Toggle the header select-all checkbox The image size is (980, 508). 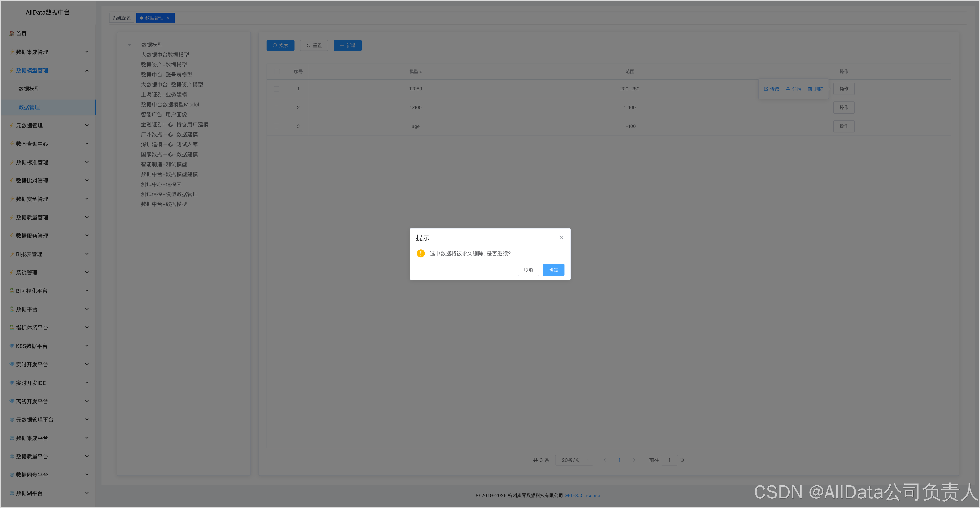[277, 71]
